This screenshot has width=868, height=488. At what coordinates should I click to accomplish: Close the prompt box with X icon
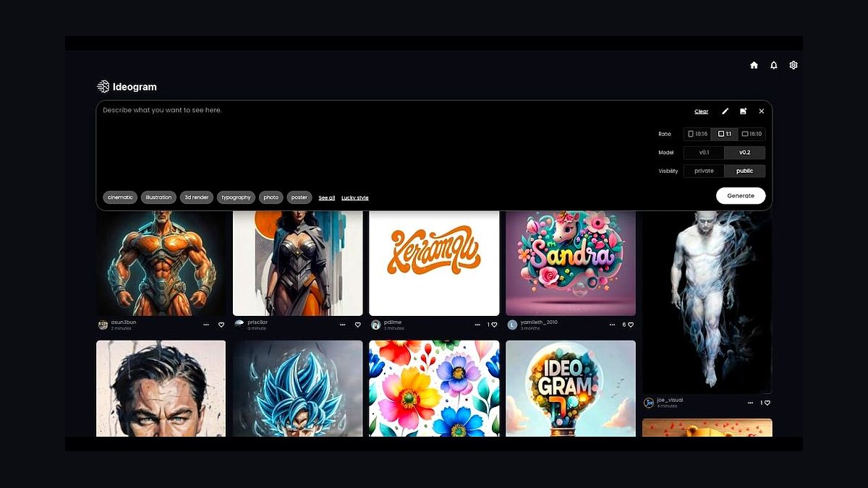click(761, 111)
